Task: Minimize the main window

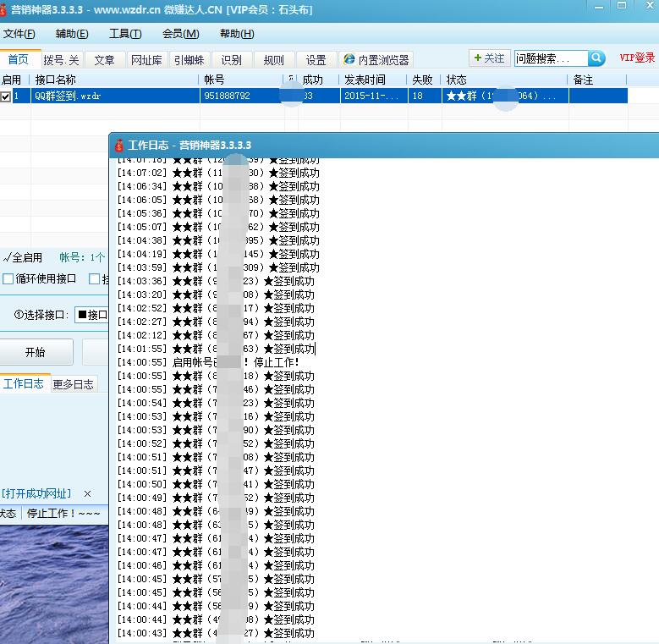Action: tap(599, 8)
